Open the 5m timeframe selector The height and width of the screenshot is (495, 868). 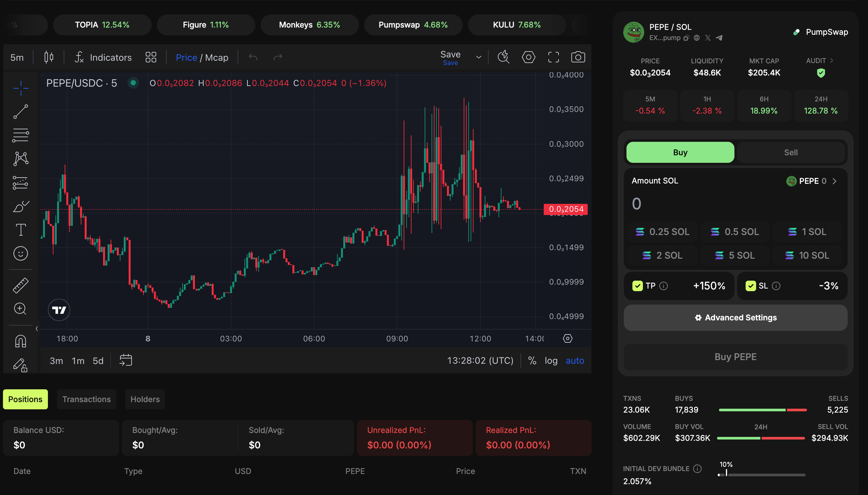[17, 57]
